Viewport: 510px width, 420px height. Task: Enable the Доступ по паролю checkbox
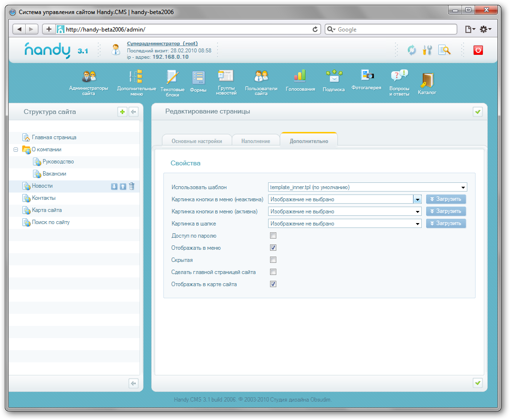click(x=273, y=236)
